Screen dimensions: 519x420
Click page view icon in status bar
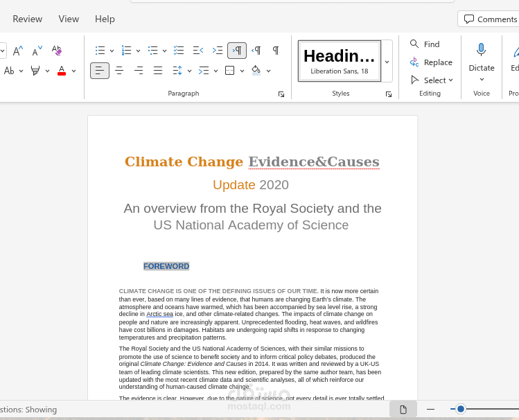click(403, 410)
